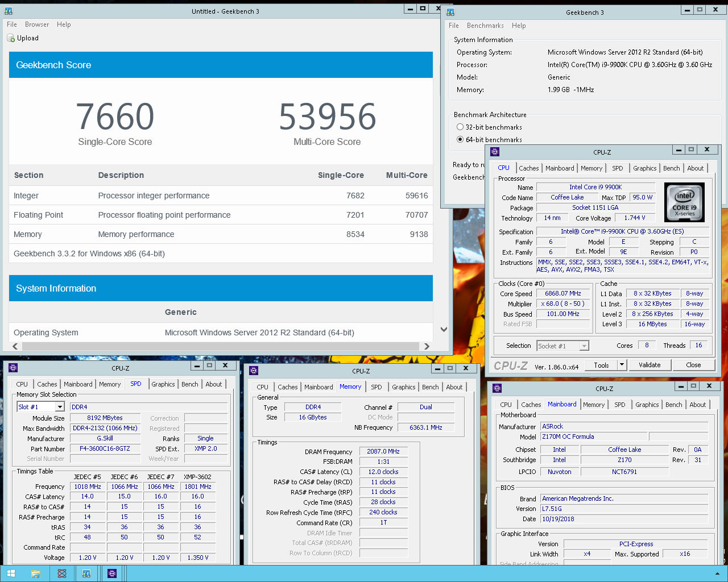Open Help menu in Untitled - Geekbench 3 window
This screenshot has height=582, width=728.
click(64, 24)
